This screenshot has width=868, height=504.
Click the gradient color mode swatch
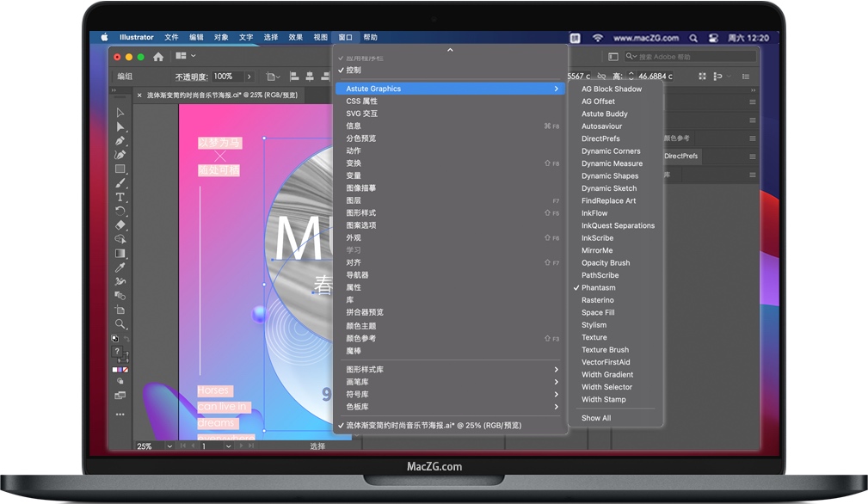(x=120, y=369)
